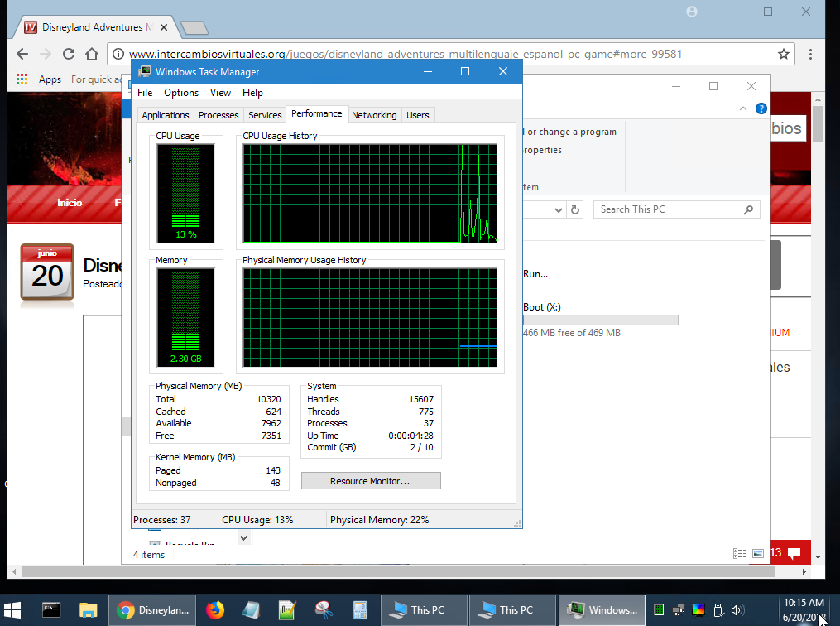Open Notepad from the taskbar
This screenshot has height=626, width=840.
[x=251, y=610]
